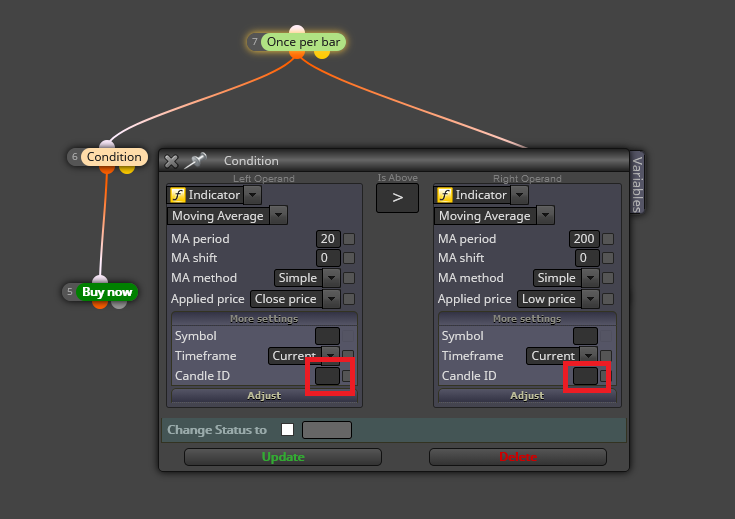Click the yellow output dot of the Condition node
The width and height of the screenshot is (735, 519).
click(127, 169)
